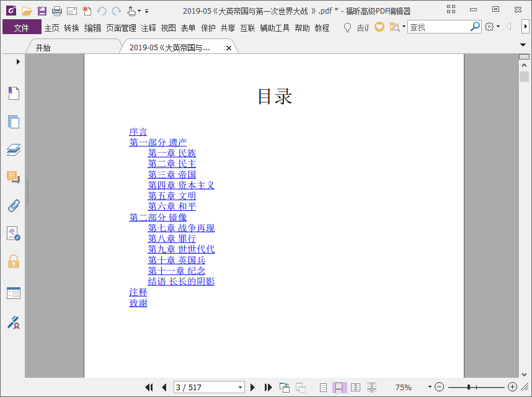
Task: Close the 2019-05 document tab
Action: 229,48
